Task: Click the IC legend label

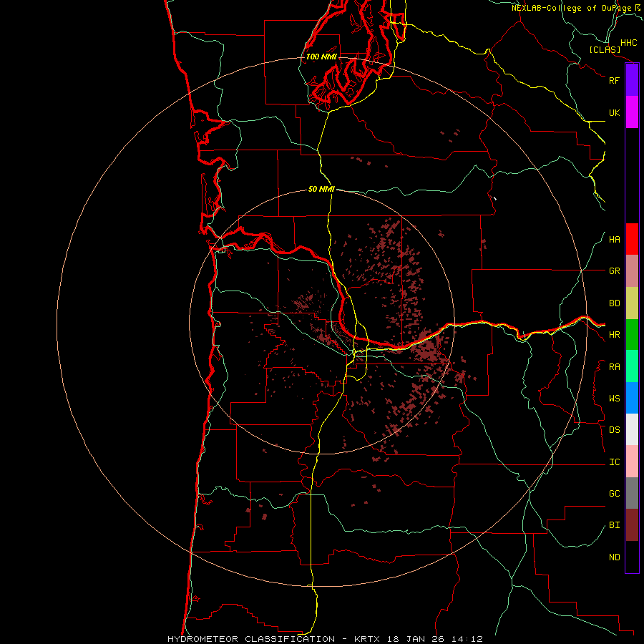Action: (614, 462)
